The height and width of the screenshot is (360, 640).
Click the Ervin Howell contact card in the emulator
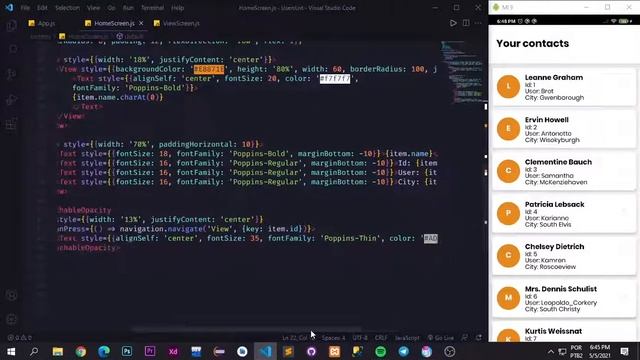[564, 129]
